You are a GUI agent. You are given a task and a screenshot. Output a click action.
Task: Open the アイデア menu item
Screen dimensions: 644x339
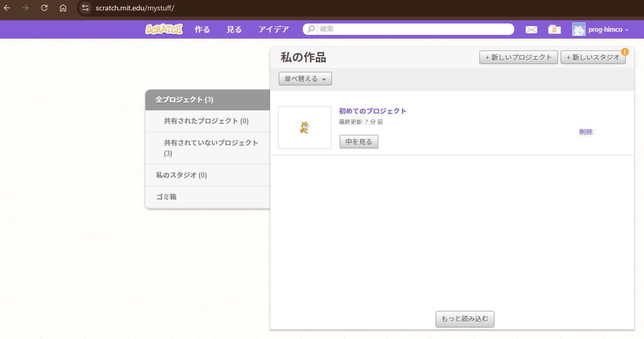[x=274, y=30]
